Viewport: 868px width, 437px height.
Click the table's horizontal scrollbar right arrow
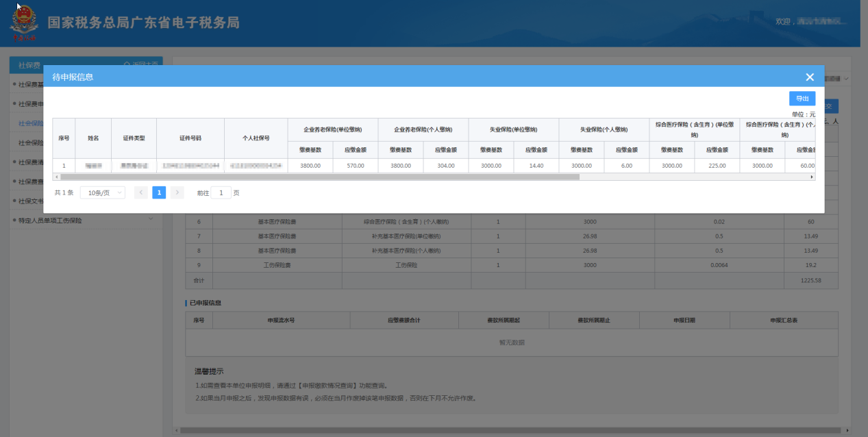click(812, 177)
